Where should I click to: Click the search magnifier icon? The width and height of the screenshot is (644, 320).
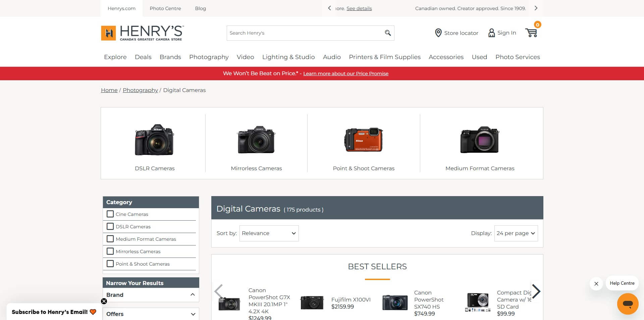tap(388, 33)
